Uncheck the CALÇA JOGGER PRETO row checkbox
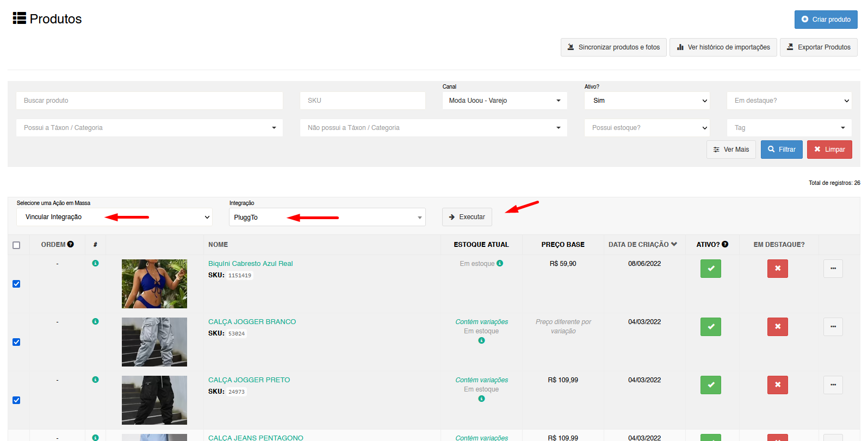 pos(16,400)
